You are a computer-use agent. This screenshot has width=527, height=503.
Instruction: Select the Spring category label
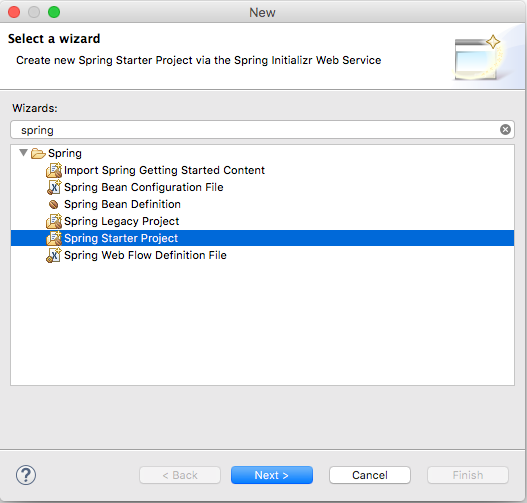pyautogui.click(x=65, y=153)
